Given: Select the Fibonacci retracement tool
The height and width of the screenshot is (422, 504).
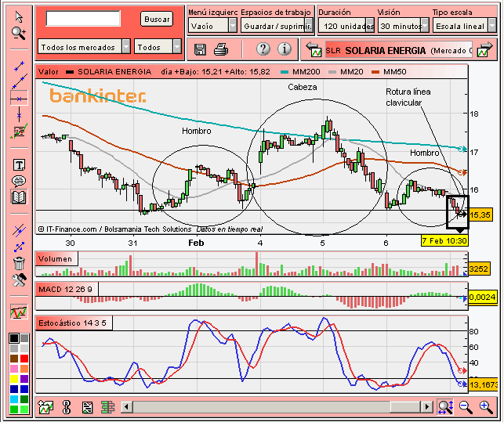Looking at the screenshot, I should pyautogui.click(x=19, y=132).
